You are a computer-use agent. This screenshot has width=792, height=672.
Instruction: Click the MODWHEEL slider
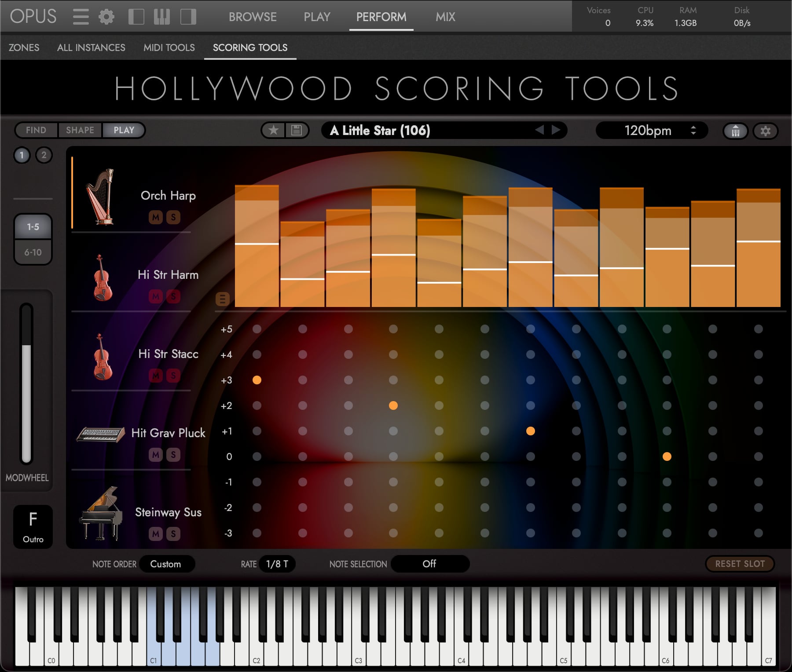click(26, 383)
